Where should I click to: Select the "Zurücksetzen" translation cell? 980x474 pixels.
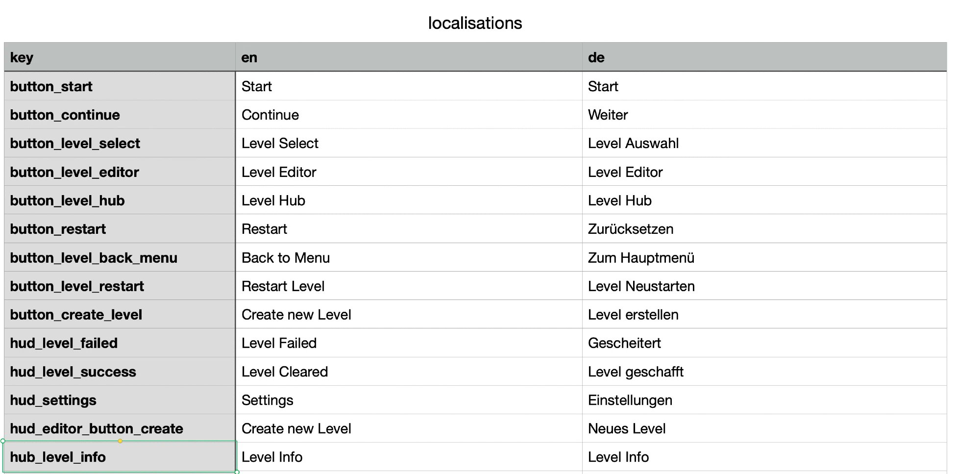tap(764, 229)
